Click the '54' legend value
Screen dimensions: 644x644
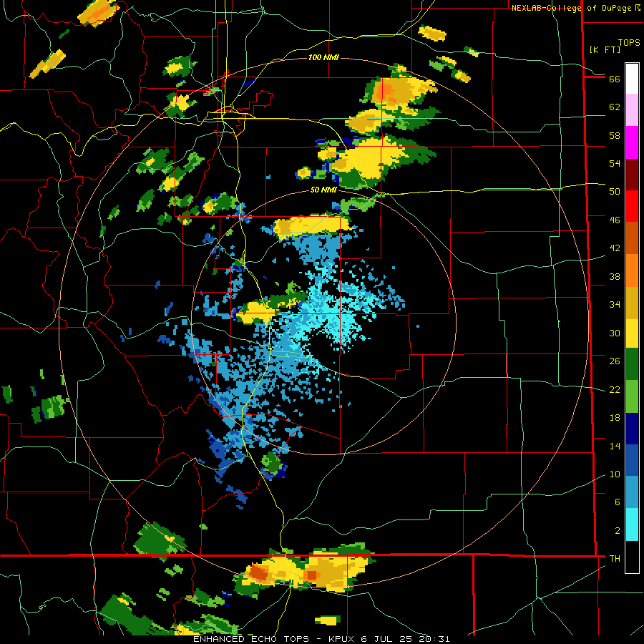[615, 163]
